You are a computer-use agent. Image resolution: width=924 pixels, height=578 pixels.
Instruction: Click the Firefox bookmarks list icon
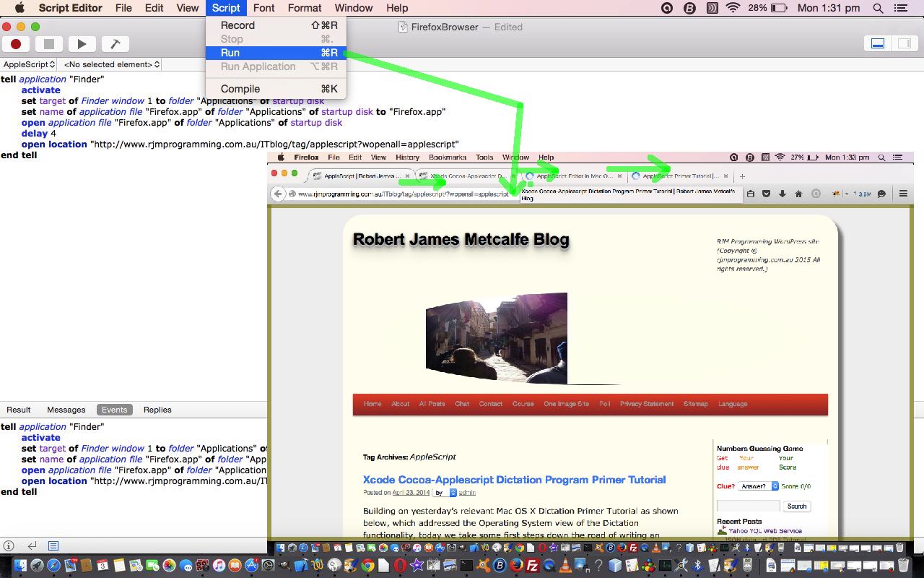pos(751,194)
